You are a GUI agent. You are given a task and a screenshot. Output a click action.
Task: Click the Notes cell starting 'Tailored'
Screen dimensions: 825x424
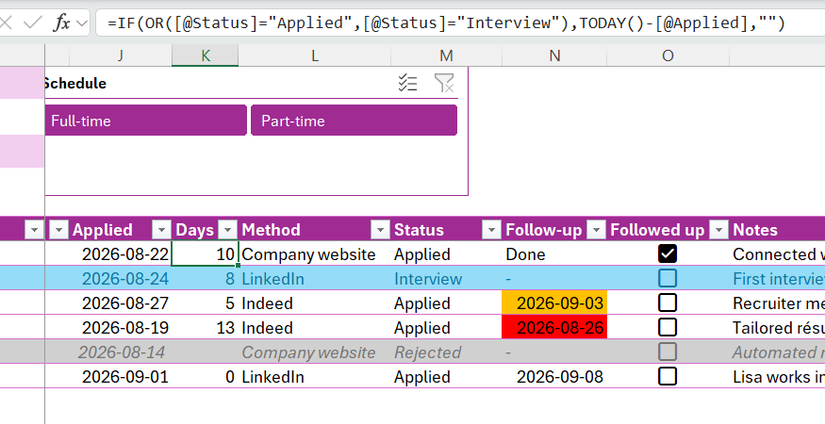778,328
